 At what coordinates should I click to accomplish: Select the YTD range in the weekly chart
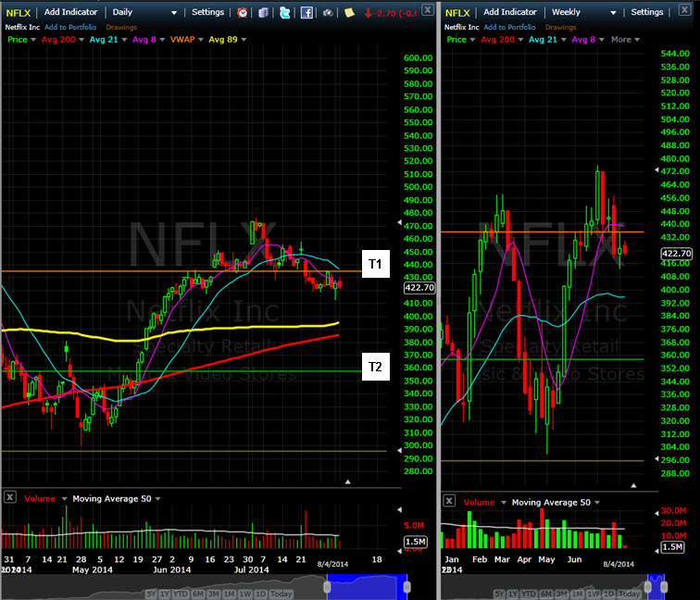(529, 594)
